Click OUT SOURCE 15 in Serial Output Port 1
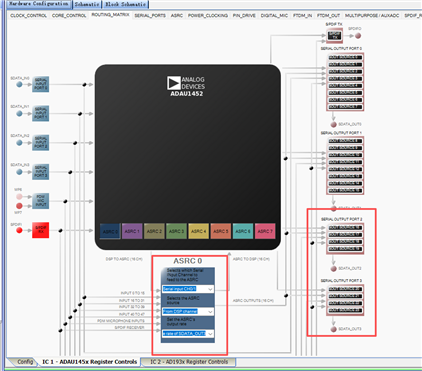Image resolution: width=422 pixels, height=371 pixels. coord(345,191)
